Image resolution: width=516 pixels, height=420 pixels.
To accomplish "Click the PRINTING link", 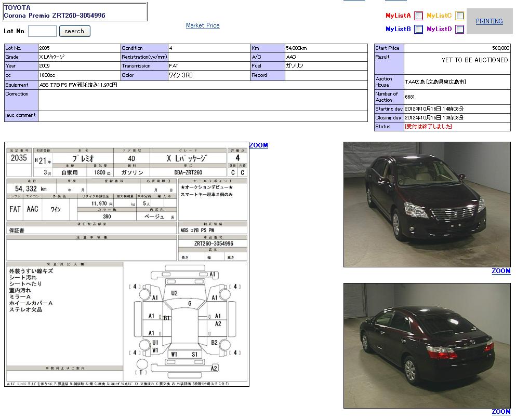I will (x=489, y=21).
